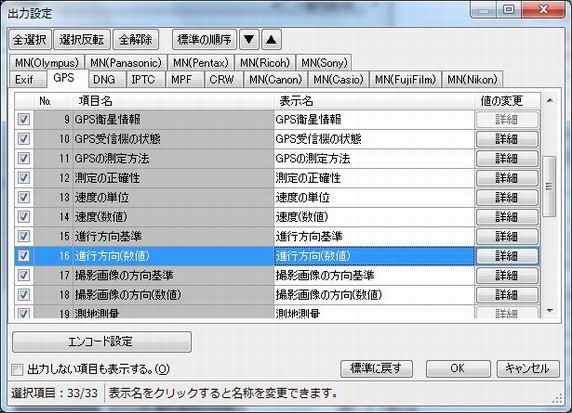
Task: Click 標準に戻す button
Action: pyautogui.click(x=376, y=368)
